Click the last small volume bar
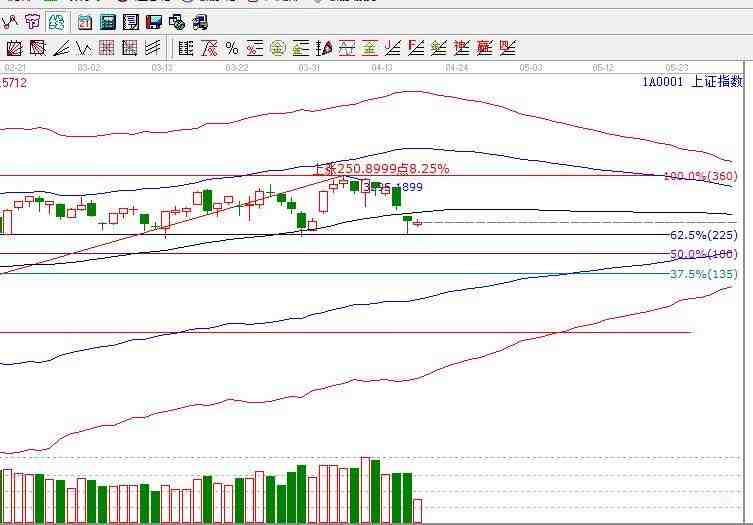 point(417,511)
